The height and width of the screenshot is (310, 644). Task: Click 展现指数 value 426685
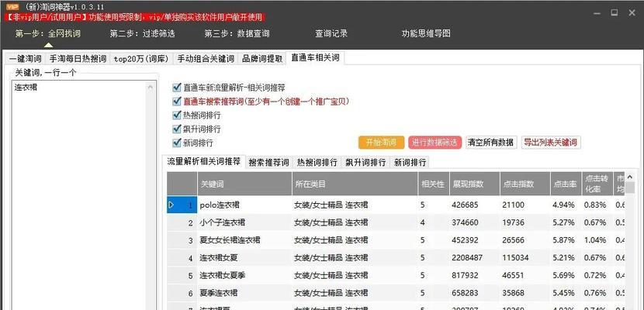(465, 205)
